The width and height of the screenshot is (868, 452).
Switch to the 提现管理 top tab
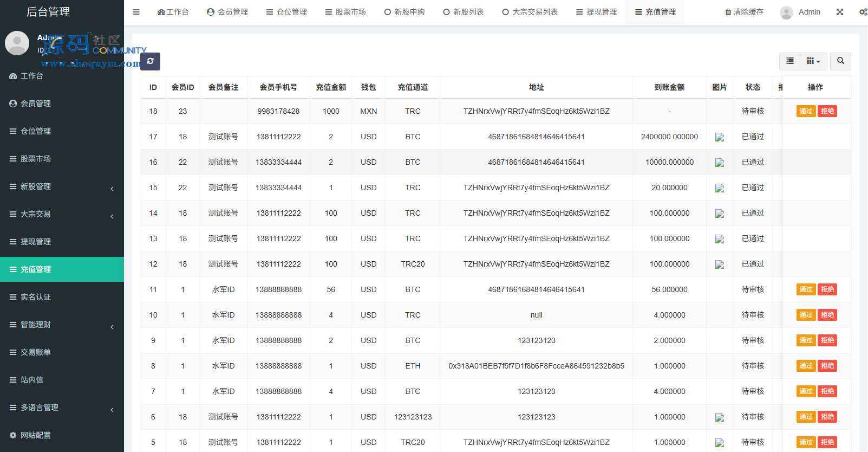click(x=596, y=12)
